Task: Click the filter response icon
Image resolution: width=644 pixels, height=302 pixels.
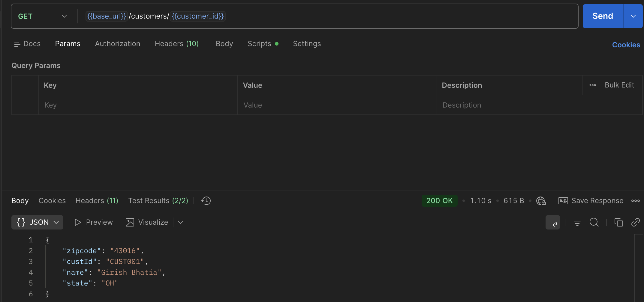Action: pos(577,222)
